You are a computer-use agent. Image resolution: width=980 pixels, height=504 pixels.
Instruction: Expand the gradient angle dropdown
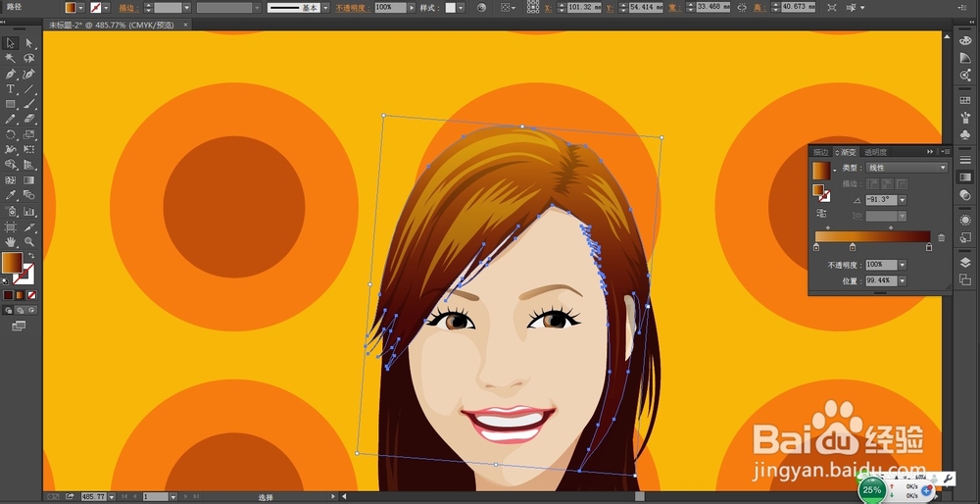(901, 200)
